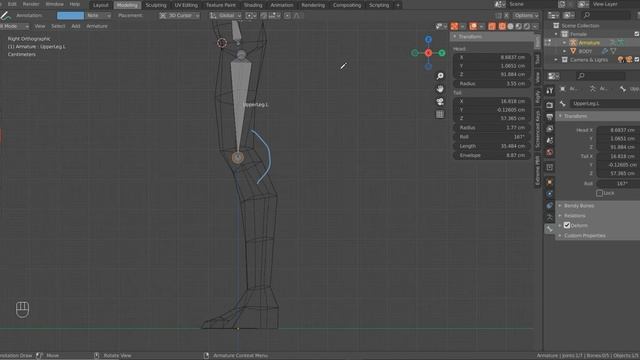Click the red X axis gizmo center
Viewport: 640px width, 360px height.
coord(428,53)
